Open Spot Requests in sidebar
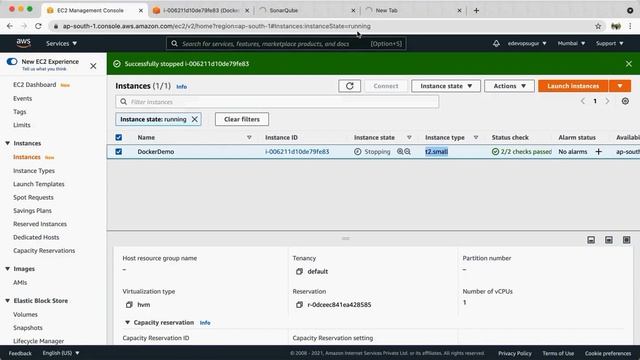Image resolution: width=640 pixels, height=360 pixels. pos(33,198)
